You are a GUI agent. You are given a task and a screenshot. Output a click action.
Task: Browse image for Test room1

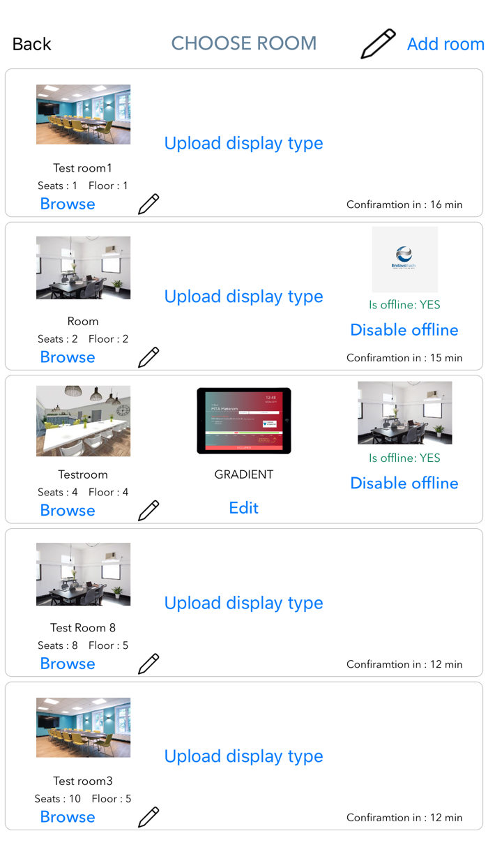tap(68, 204)
